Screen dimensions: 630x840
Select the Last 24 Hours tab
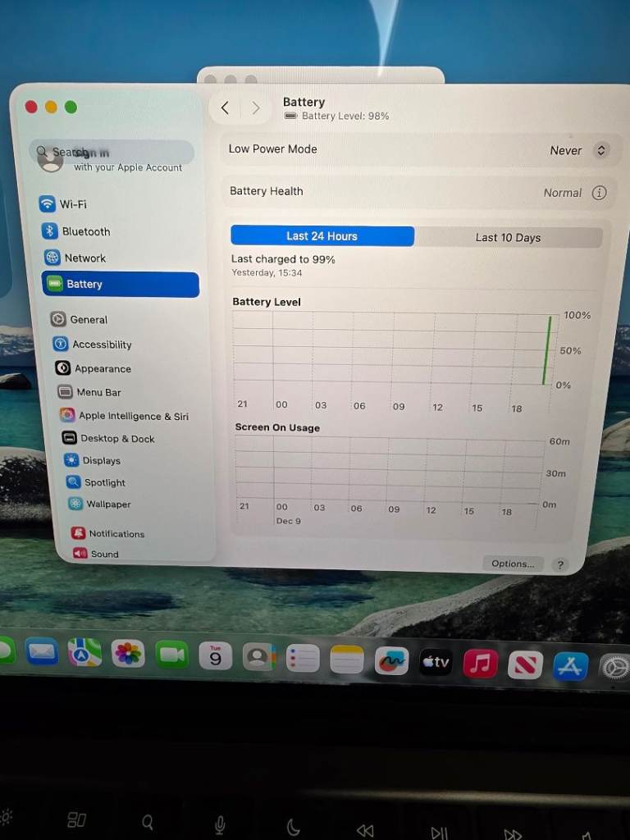point(322,236)
